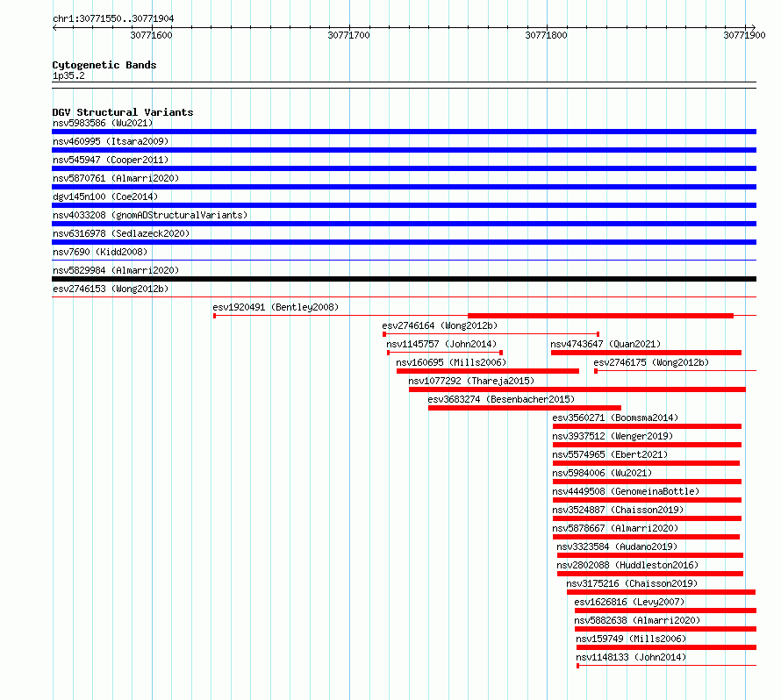Select nsv5878667 (Almarri2020) label
The width and height of the screenshot is (781, 700).
[615, 528]
